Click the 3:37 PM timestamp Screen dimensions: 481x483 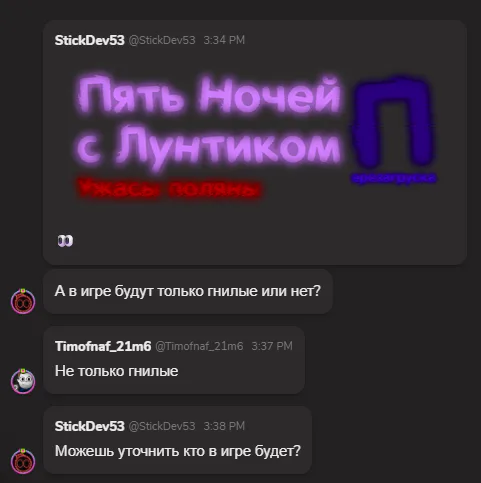(x=272, y=346)
